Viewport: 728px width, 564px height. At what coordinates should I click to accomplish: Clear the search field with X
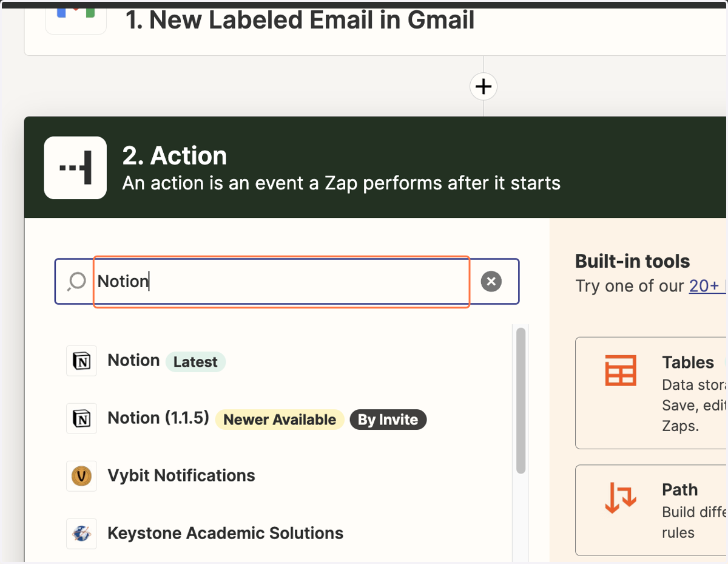pos(491,281)
